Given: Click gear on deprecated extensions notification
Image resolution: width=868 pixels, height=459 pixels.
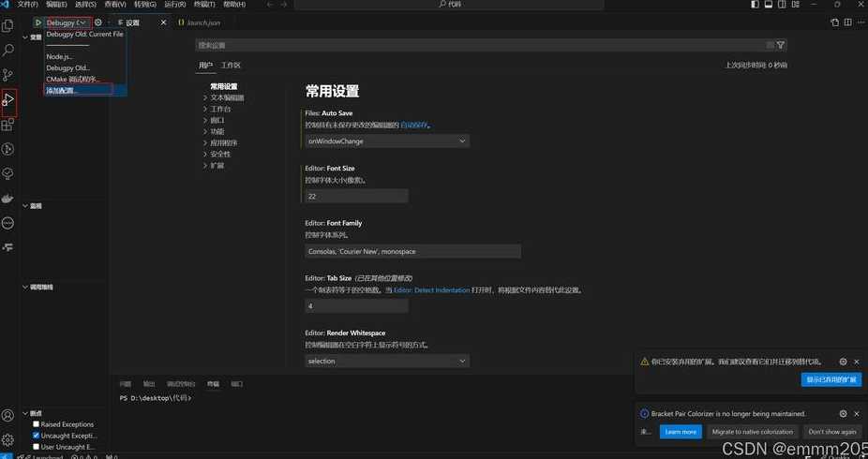Looking at the screenshot, I should coord(843,362).
